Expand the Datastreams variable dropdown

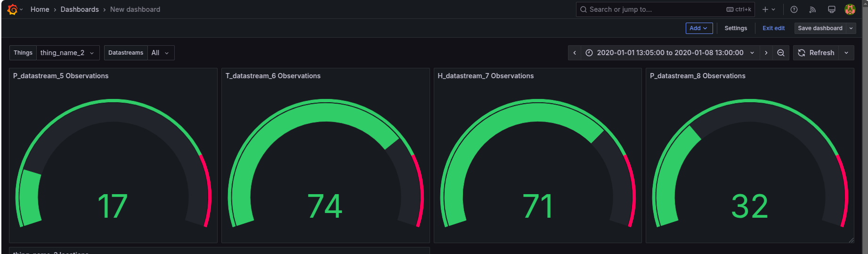[x=160, y=53]
